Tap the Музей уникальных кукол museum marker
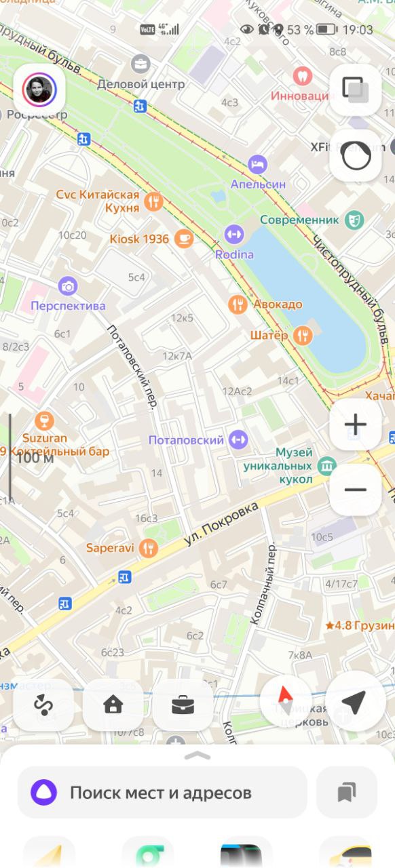Viewport: 395px width, 868px height. pos(327,466)
